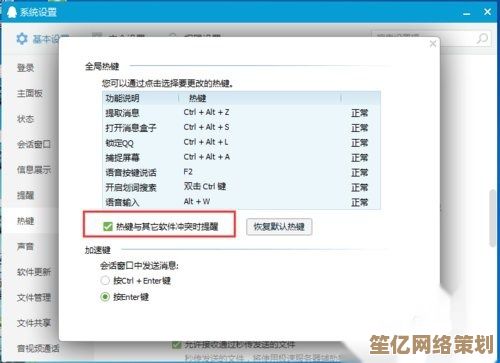Screen dimensions: 500x363
Task: Open the 声音 settings section
Action: 26,246
